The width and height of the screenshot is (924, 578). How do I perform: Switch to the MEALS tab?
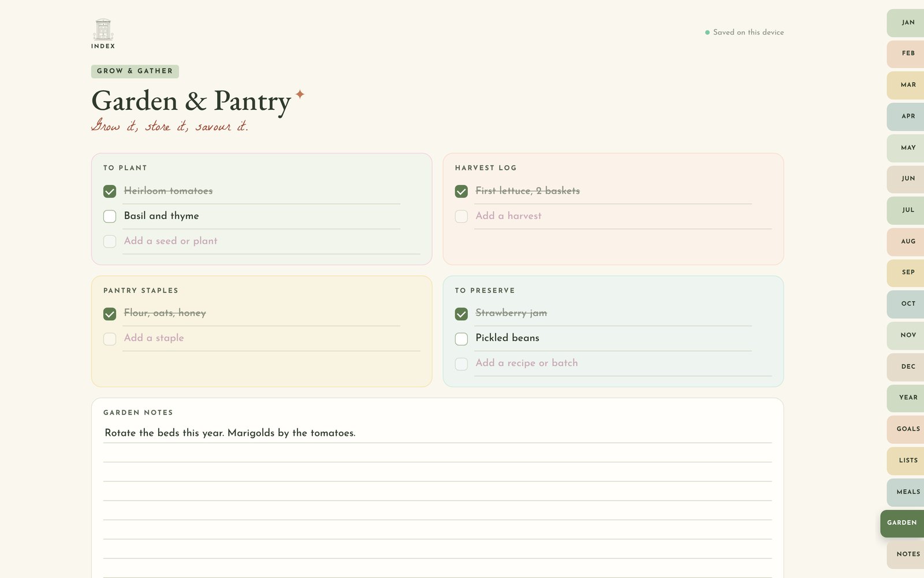(x=906, y=492)
